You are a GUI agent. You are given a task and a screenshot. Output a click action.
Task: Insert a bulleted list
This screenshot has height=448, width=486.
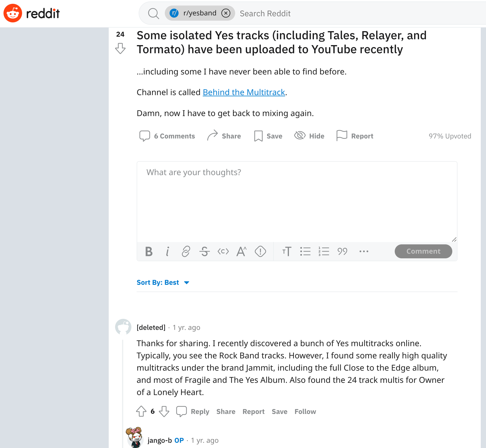(305, 251)
